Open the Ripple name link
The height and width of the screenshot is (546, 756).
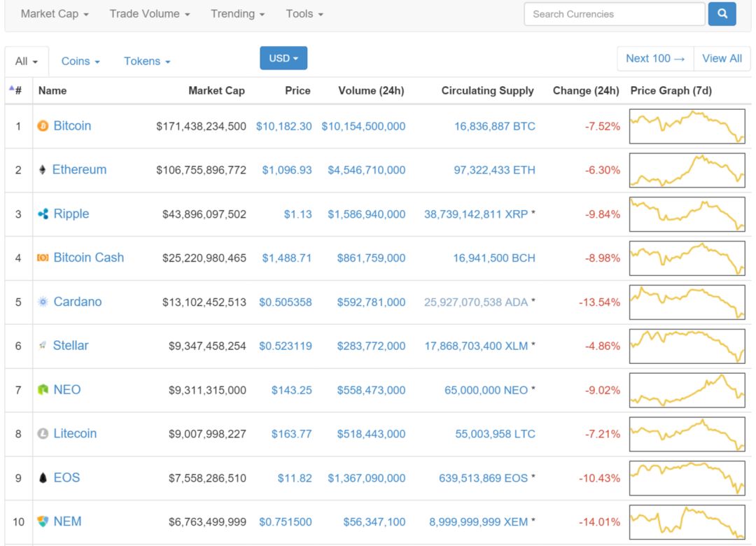(71, 213)
